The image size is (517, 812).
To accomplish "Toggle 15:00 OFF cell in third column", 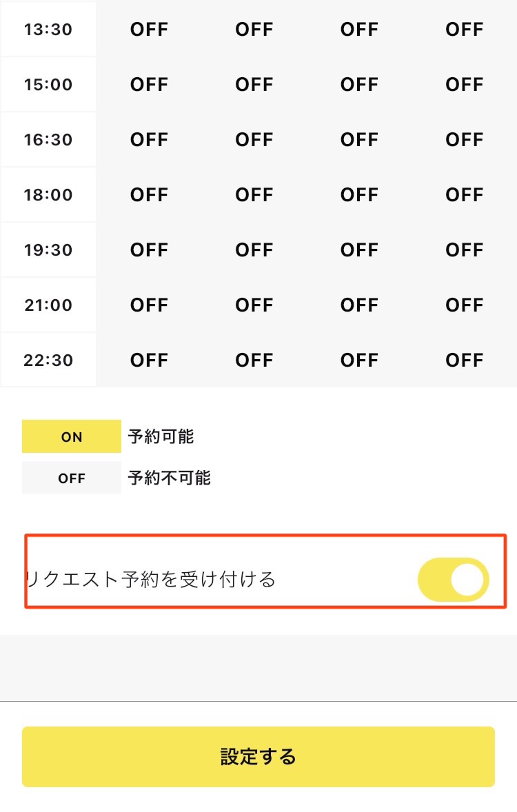I will coord(359,85).
